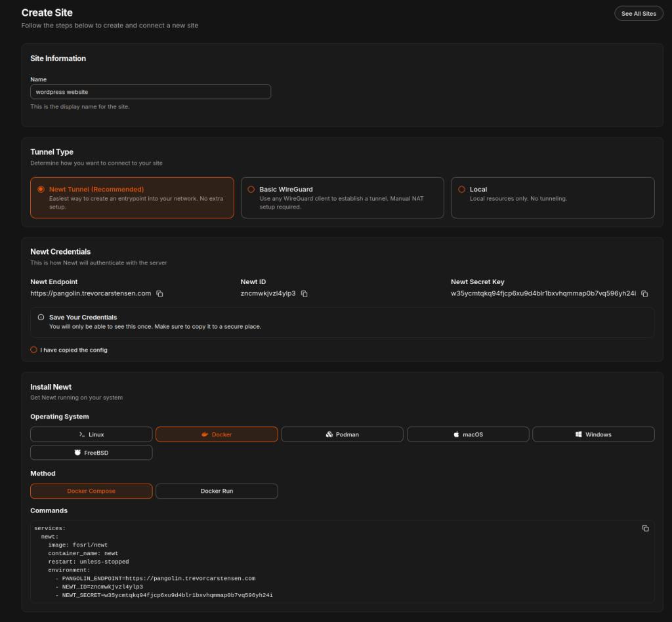Click the Install Newt section heading

pos(51,387)
